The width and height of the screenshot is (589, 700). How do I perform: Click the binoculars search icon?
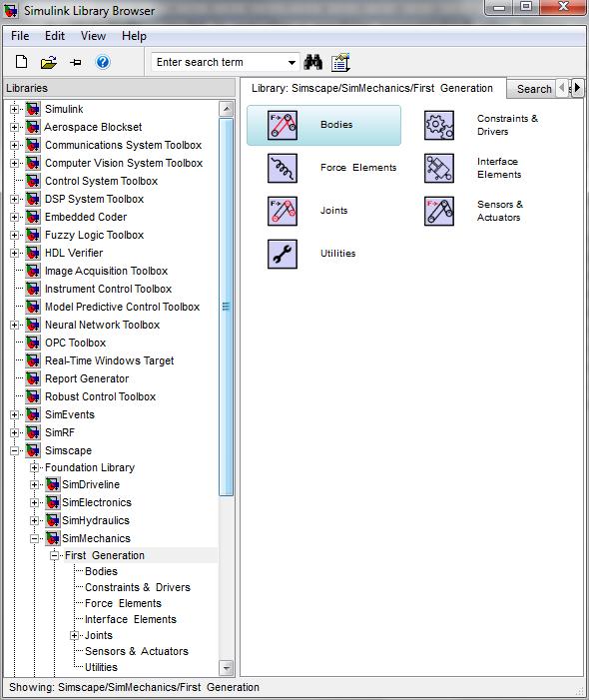tap(313, 62)
